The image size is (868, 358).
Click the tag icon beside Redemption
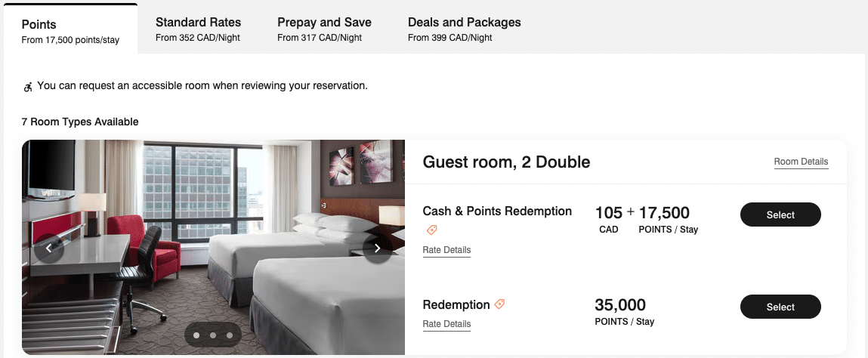coord(499,304)
